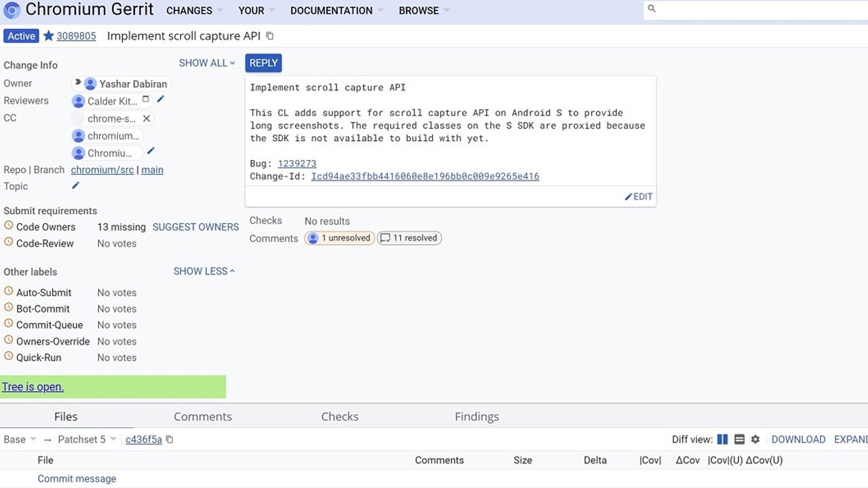Open bug 1239273 link

(x=297, y=163)
